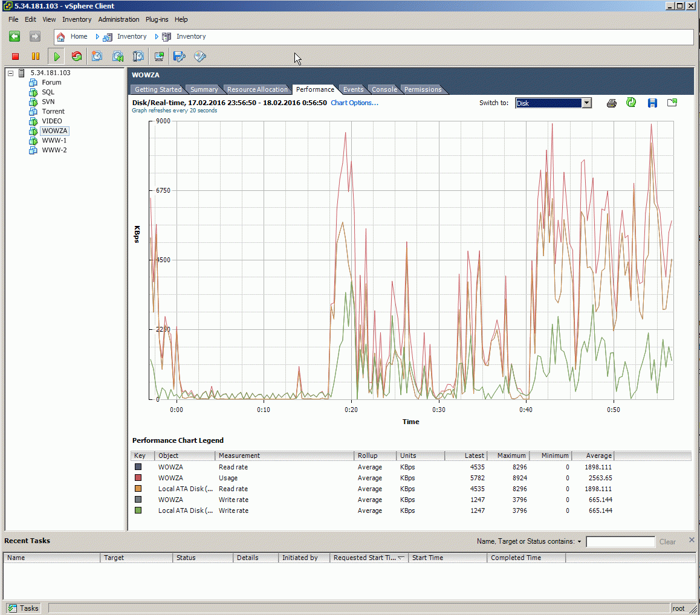Open the Inventory menu
Image resolution: width=700 pixels, height=615 pixels.
pyautogui.click(x=77, y=20)
